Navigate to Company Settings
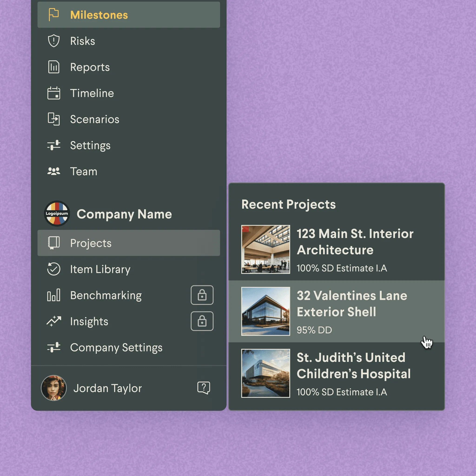476x476 pixels. (x=116, y=347)
